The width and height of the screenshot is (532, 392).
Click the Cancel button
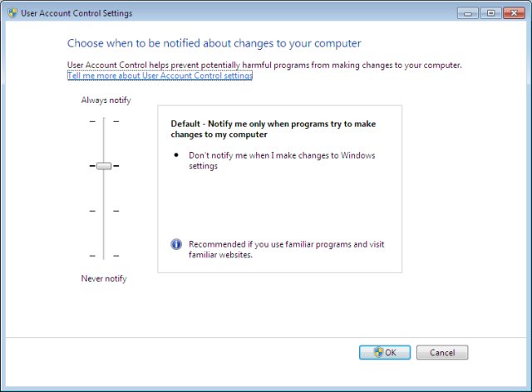click(x=442, y=352)
